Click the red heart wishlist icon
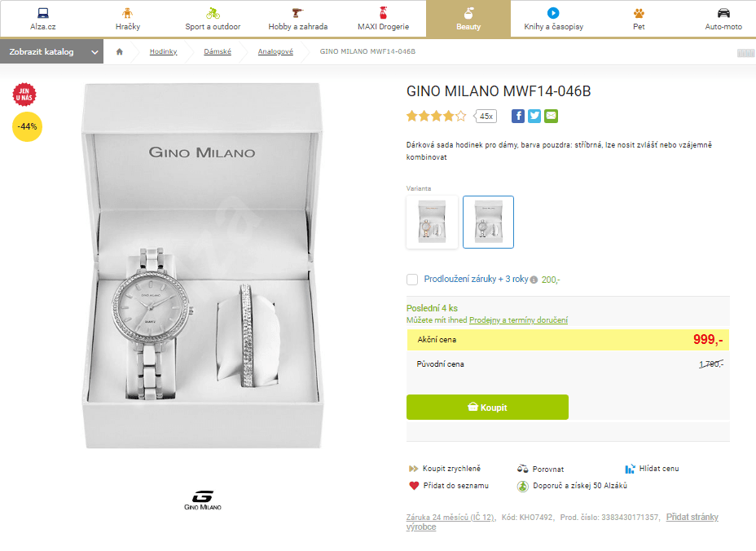The height and width of the screenshot is (551, 756). 414,486
